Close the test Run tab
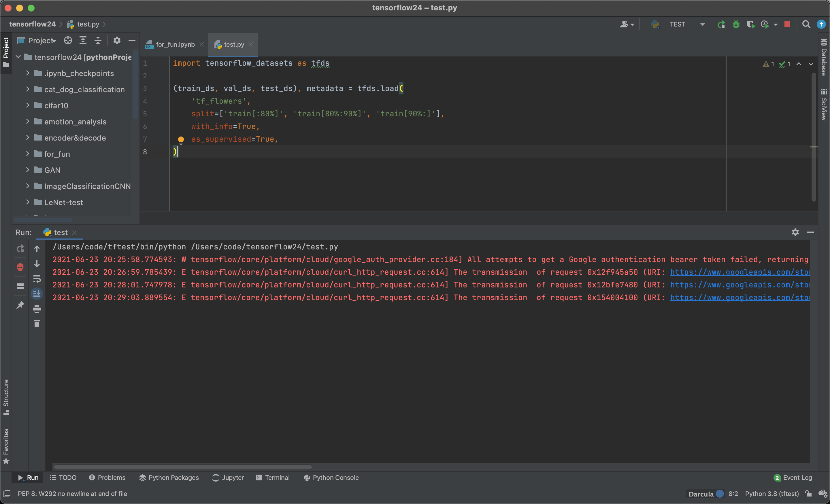The image size is (830, 504). 74,232
